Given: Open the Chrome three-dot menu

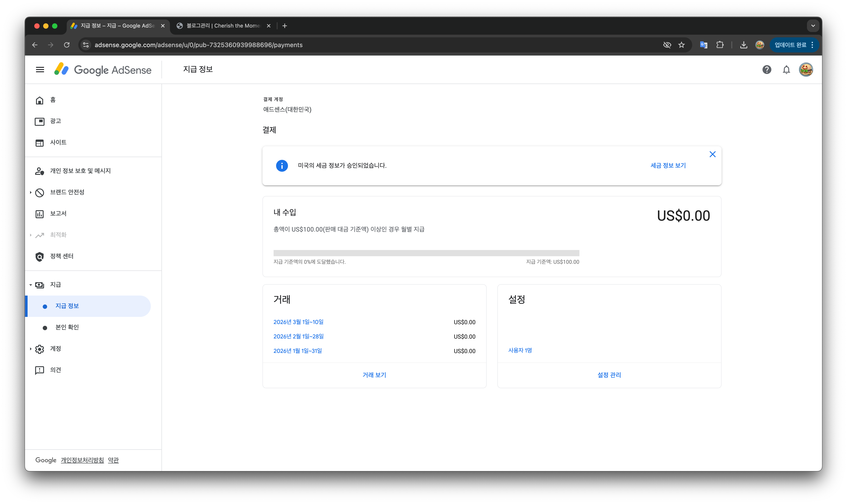Looking at the screenshot, I should point(812,45).
